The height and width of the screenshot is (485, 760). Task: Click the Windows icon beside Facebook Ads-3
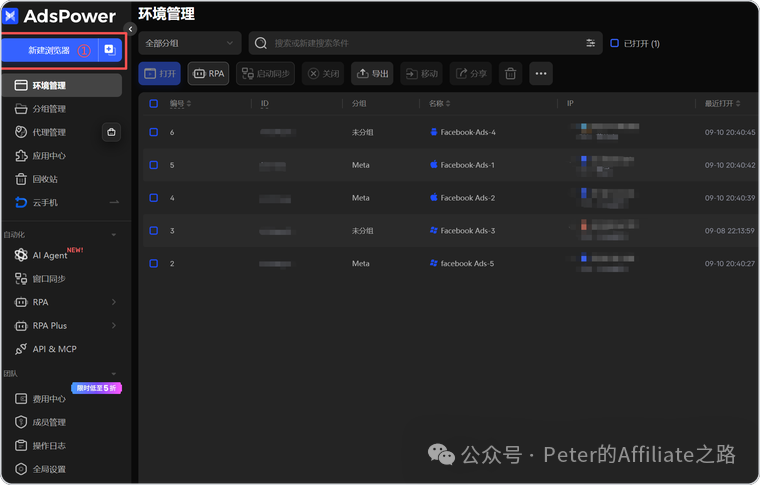434,230
